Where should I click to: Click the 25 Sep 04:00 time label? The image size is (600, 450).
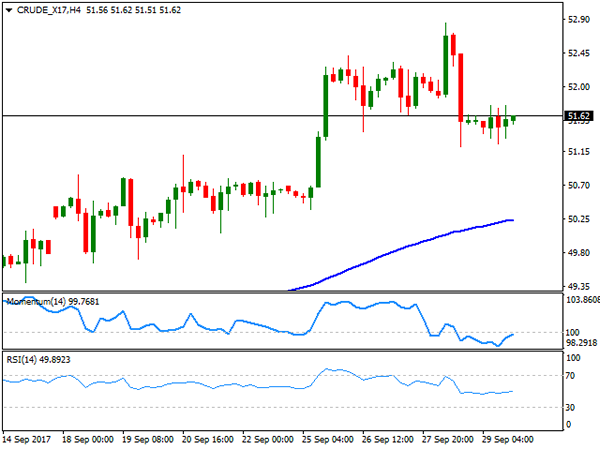[328, 439]
